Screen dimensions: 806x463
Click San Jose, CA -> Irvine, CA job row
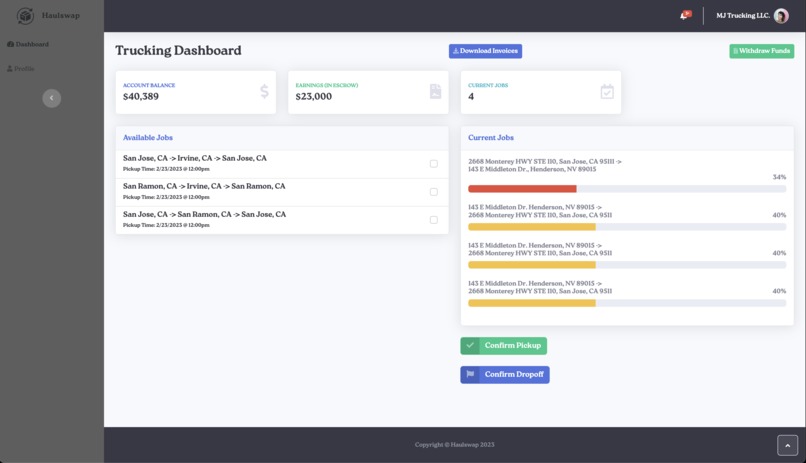[282, 164]
